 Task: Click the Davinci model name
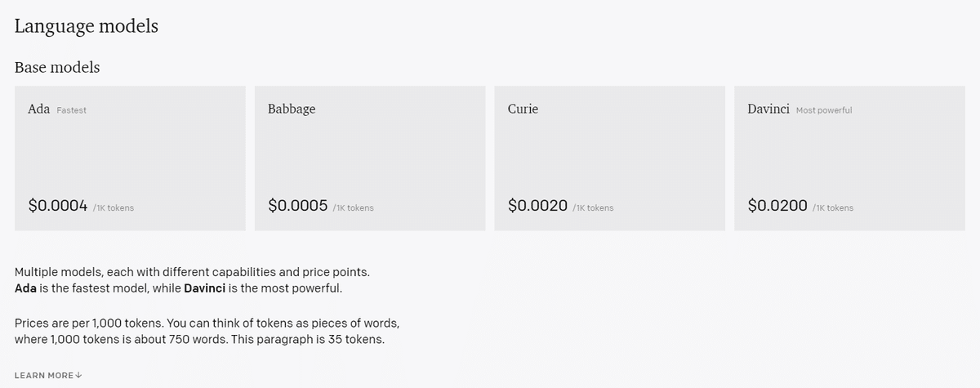[768, 109]
